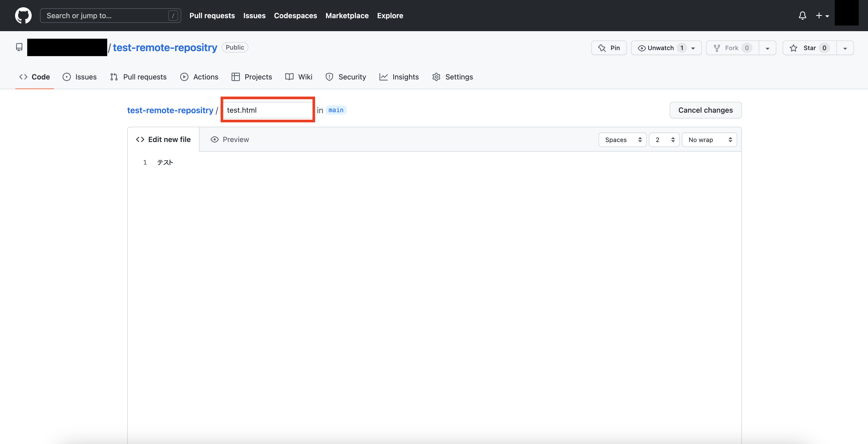The width and height of the screenshot is (868, 444).
Task: Click line number 1 in the editor gutter
Action: pos(145,163)
